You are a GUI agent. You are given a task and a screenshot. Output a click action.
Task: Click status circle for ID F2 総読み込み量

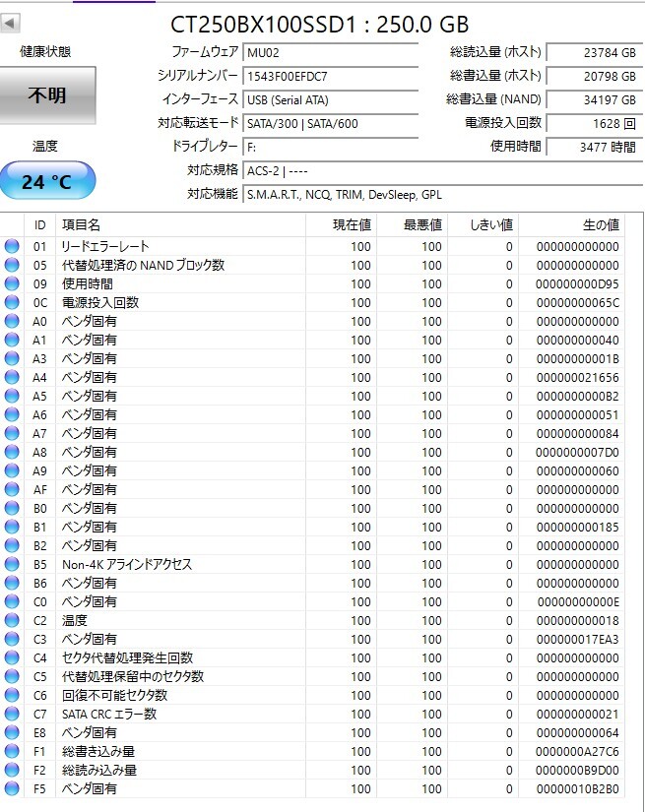pyautogui.click(x=12, y=770)
